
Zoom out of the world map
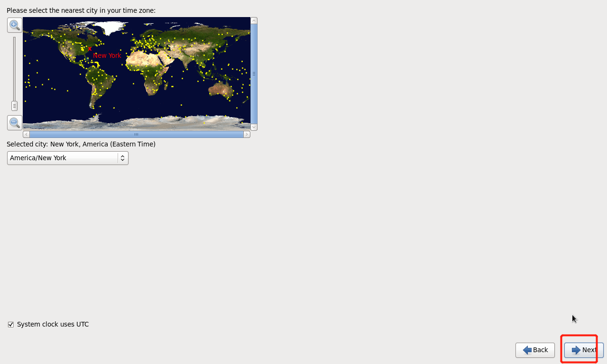[x=14, y=123]
